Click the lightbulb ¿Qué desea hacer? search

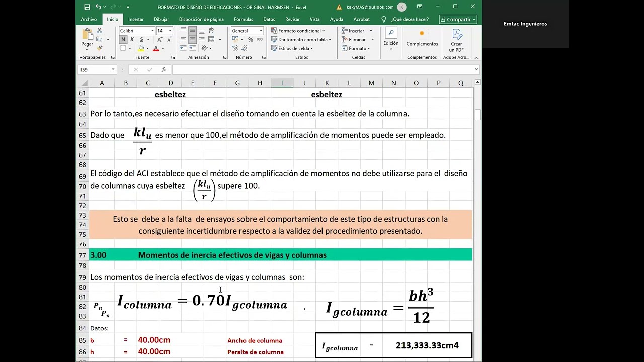click(x=405, y=19)
